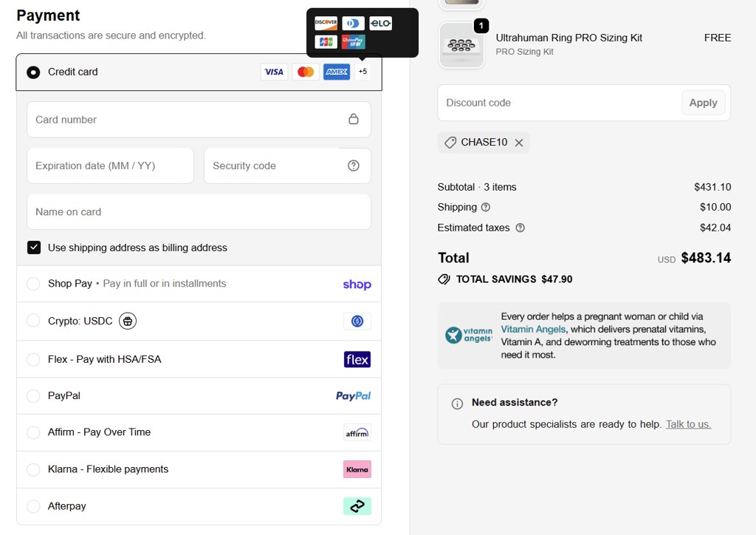Click the lock icon in Card number field

point(354,119)
